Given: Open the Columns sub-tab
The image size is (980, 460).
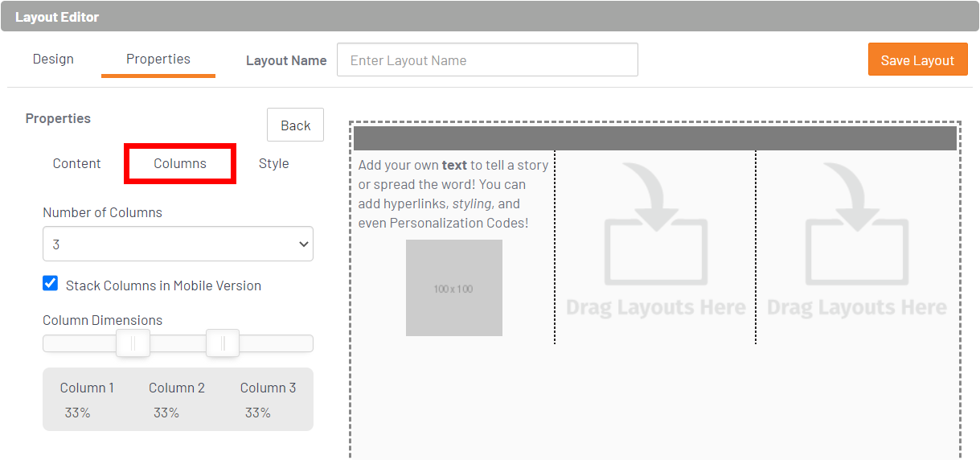Looking at the screenshot, I should tap(180, 163).
